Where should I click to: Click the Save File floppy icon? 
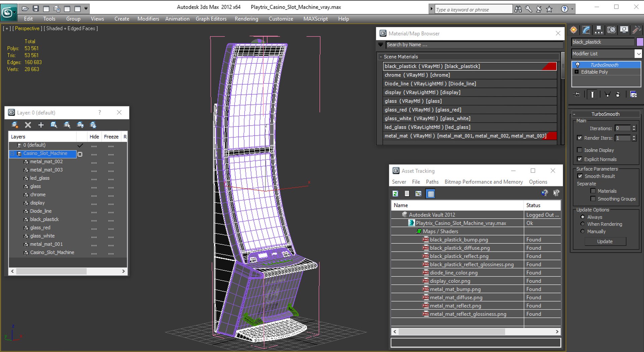(x=36, y=9)
